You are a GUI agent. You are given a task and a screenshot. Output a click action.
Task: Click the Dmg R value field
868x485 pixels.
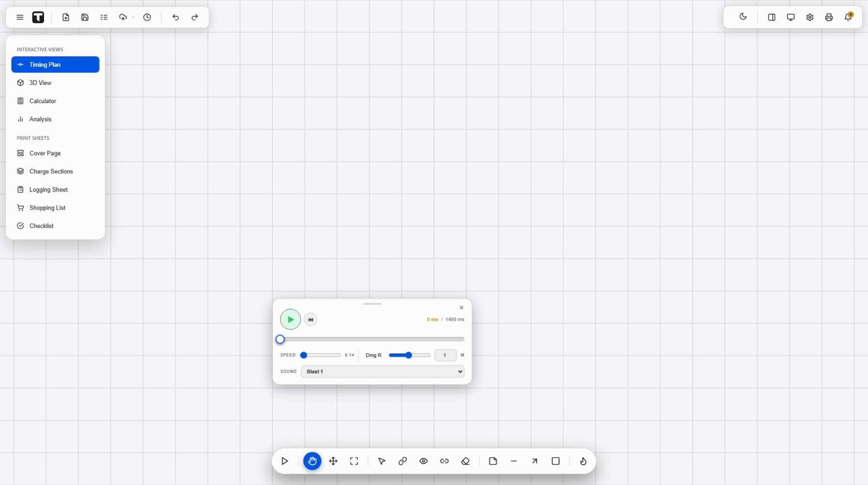pyautogui.click(x=446, y=355)
